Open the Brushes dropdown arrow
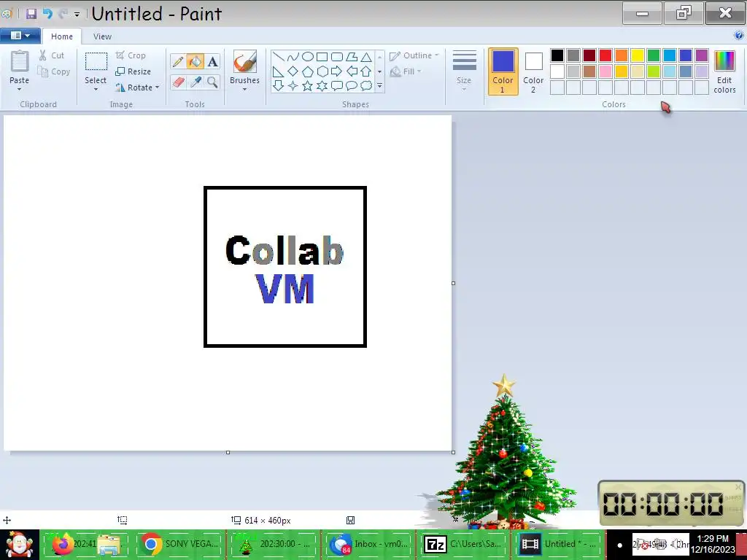Screen dimensions: 747x560 (x=244, y=90)
